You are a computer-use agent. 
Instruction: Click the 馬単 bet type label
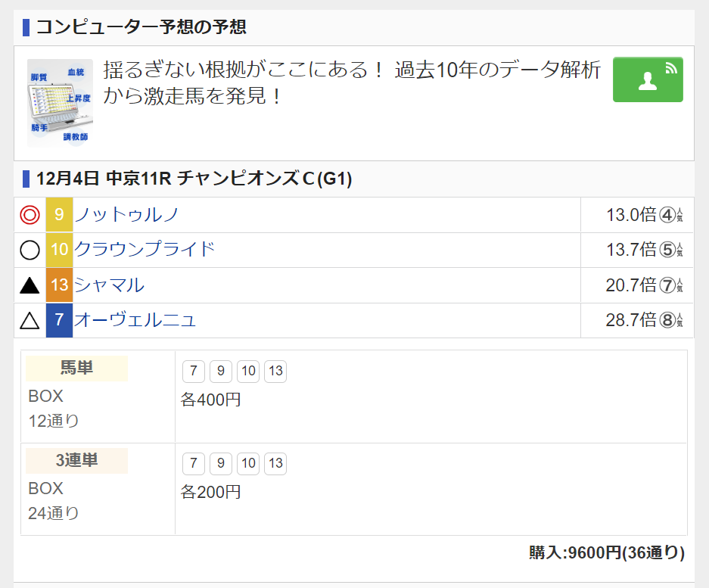[76, 369]
